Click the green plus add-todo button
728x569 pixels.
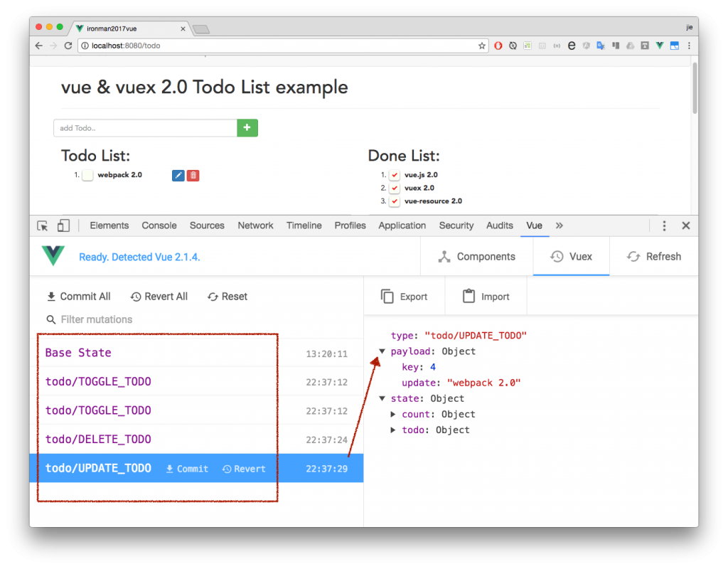click(247, 128)
